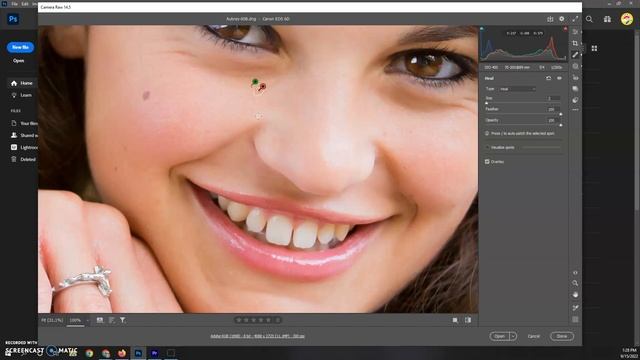Click the Size slider handle

click(x=487, y=103)
